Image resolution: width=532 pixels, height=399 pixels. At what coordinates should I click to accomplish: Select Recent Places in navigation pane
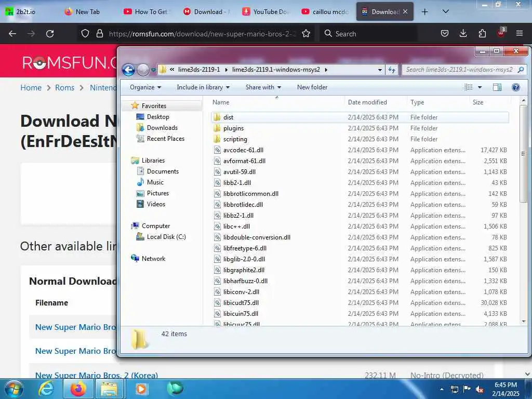point(166,138)
